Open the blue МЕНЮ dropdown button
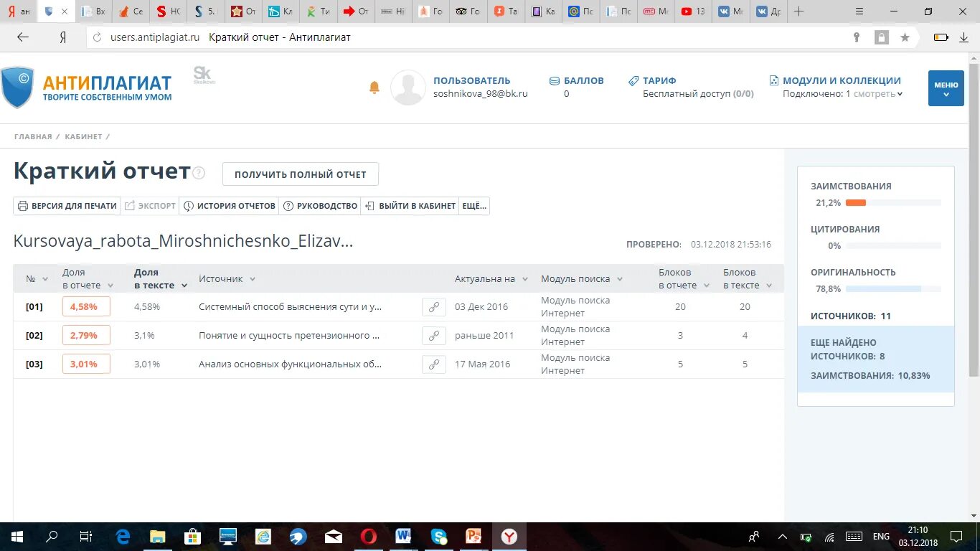Image resolution: width=980 pixels, height=551 pixels. click(x=946, y=88)
